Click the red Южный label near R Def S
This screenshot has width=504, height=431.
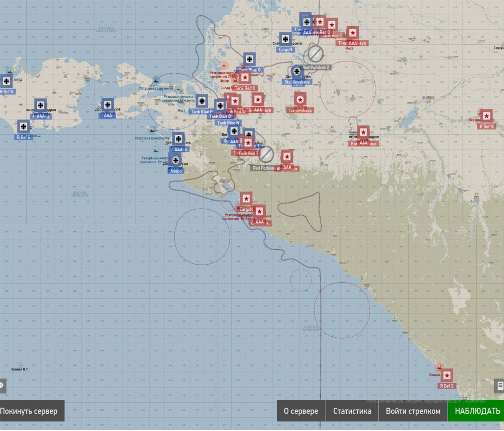point(434,375)
